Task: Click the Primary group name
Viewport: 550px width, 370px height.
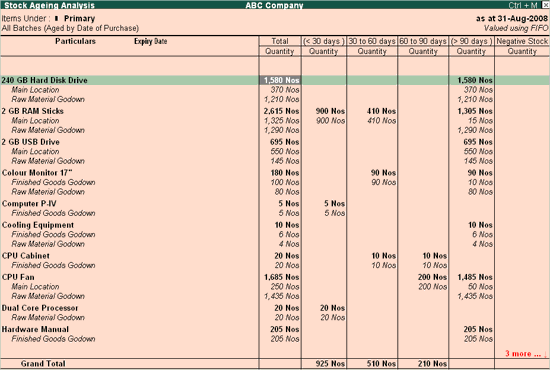Action: [x=79, y=19]
